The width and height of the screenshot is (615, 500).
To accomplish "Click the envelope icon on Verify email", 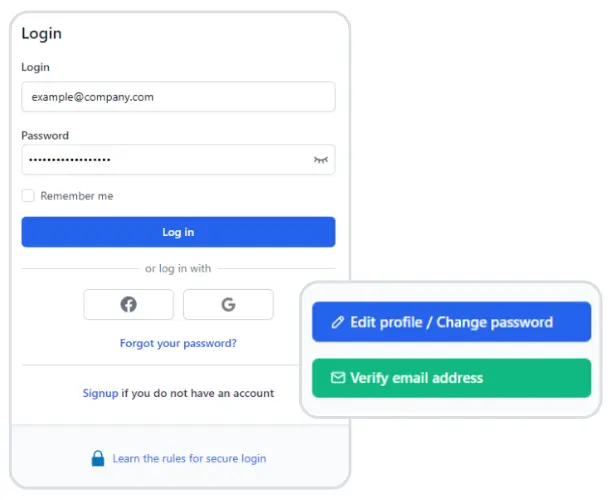I will click(x=338, y=378).
